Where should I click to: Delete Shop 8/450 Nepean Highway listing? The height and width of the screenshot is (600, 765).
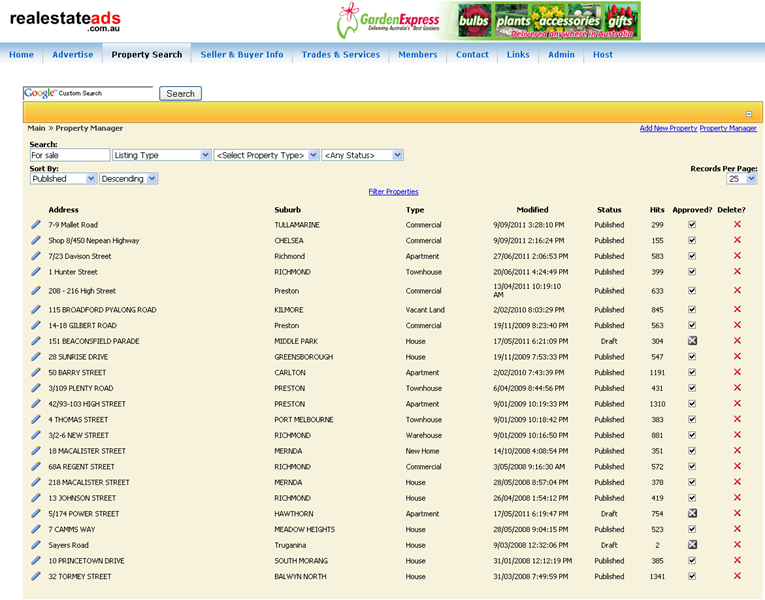pyautogui.click(x=737, y=240)
